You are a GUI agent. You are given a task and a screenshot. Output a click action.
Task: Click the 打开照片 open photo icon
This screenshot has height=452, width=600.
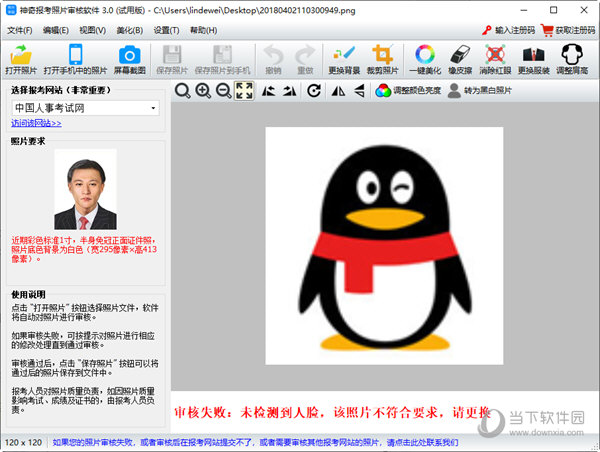click(21, 59)
